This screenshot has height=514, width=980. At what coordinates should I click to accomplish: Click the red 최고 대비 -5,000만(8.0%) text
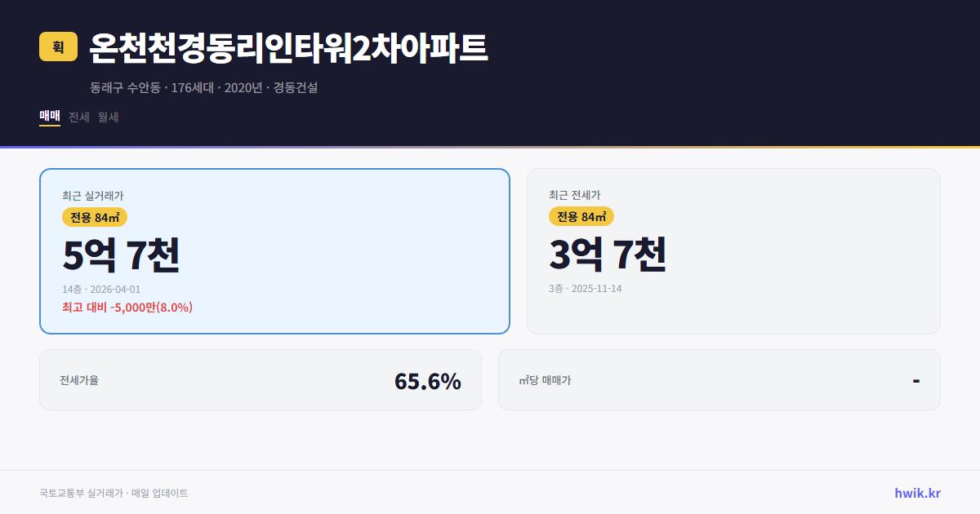(127, 307)
